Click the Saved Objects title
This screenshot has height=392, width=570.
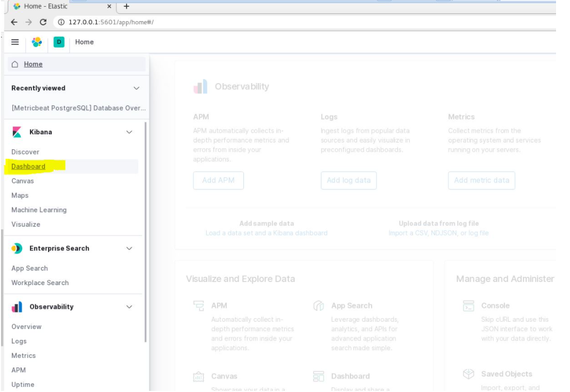(x=507, y=374)
